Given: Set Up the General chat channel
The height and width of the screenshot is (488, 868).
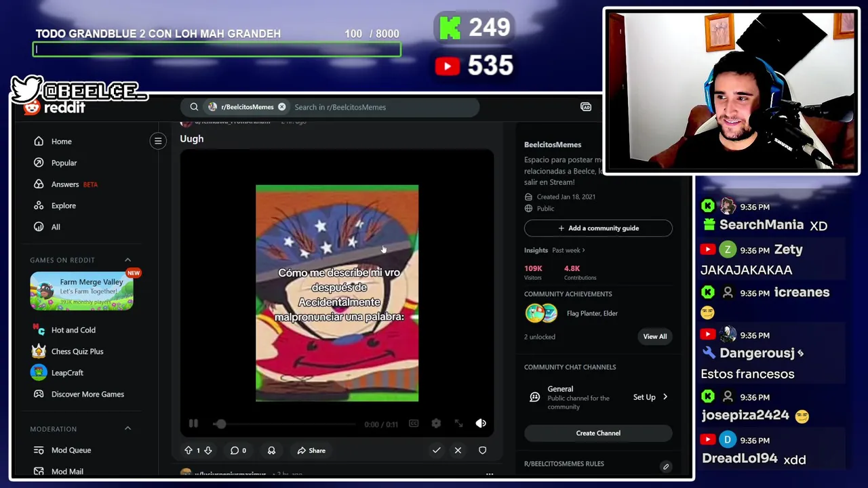Looking at the screenshot, I should point(644,397).
